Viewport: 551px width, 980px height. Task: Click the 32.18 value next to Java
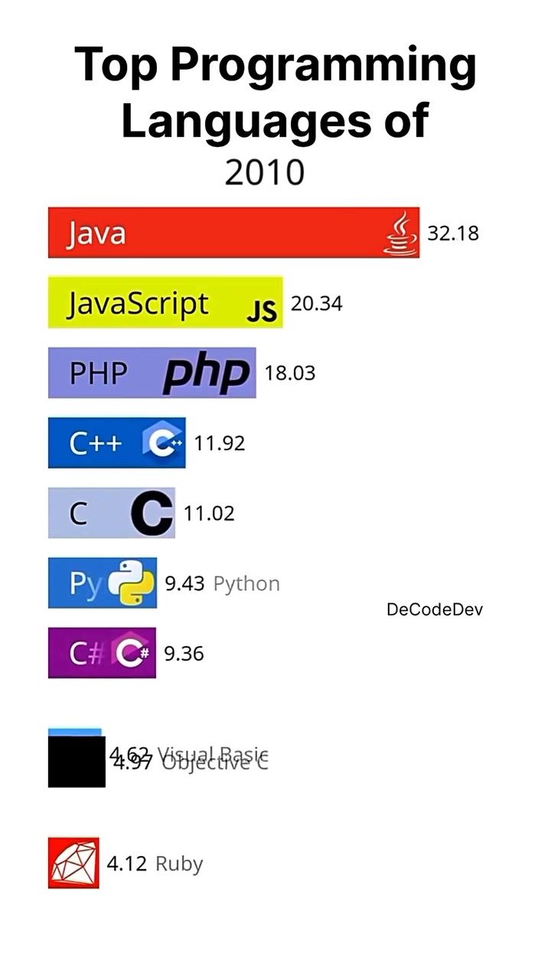click(x=453, y=234)
